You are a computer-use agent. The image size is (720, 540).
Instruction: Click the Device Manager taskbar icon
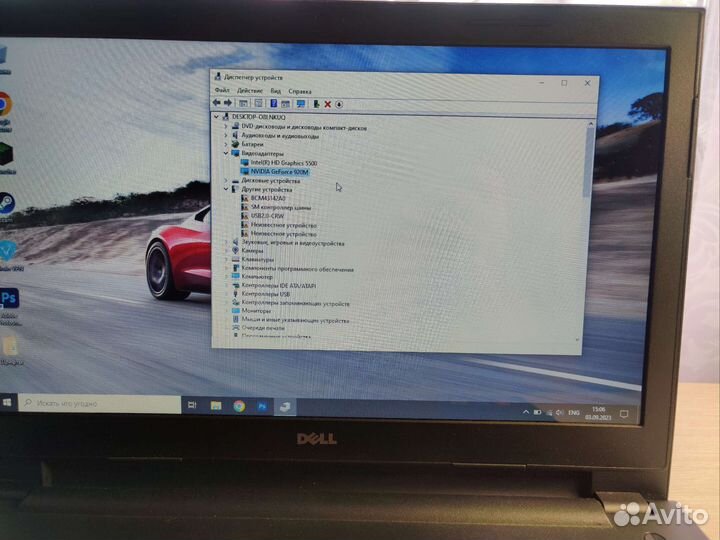pyautogui.click(x=285, y=407)
